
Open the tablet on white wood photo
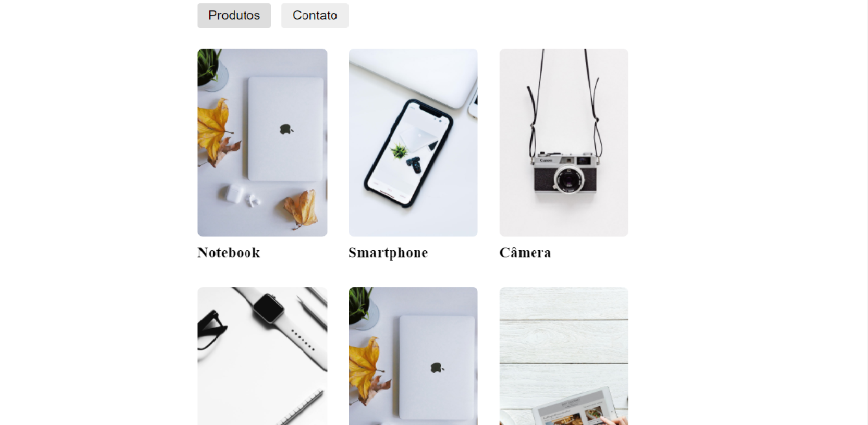pos(564,356)
